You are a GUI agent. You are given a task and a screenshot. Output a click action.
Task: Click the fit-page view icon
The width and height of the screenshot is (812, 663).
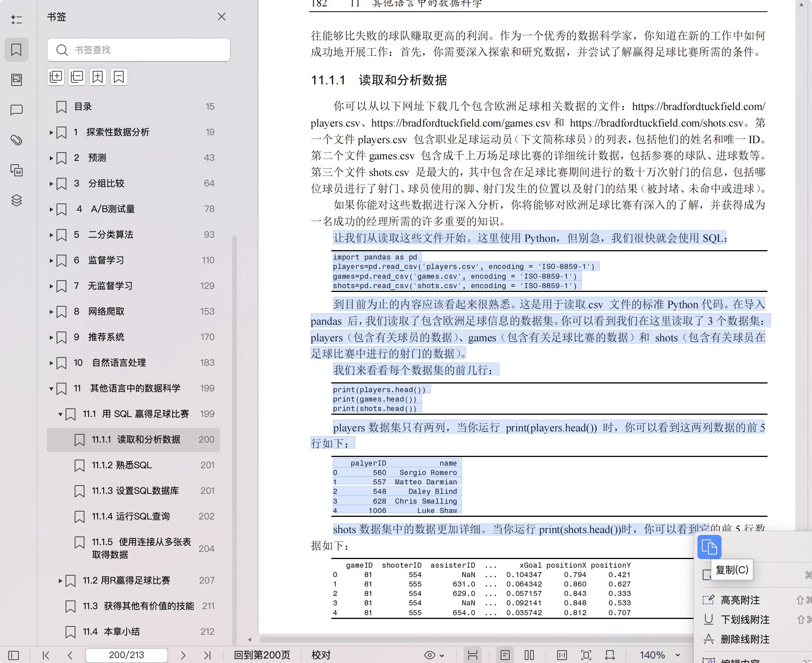coord(586,655)
